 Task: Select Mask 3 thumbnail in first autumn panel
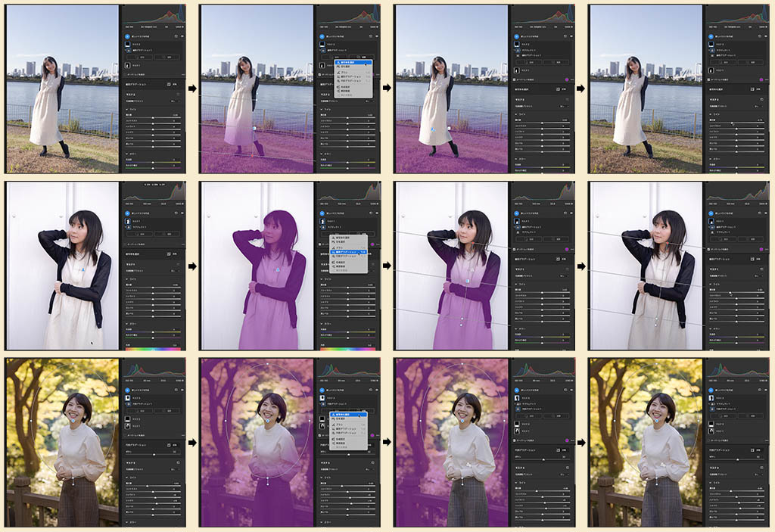pos(127,397)
